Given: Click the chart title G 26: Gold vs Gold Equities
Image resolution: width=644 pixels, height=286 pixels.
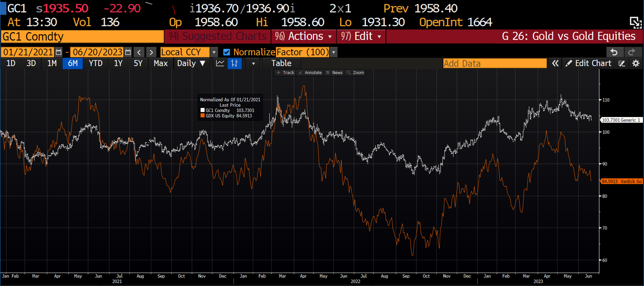Looking at the screenshot, I should (568, 36).
